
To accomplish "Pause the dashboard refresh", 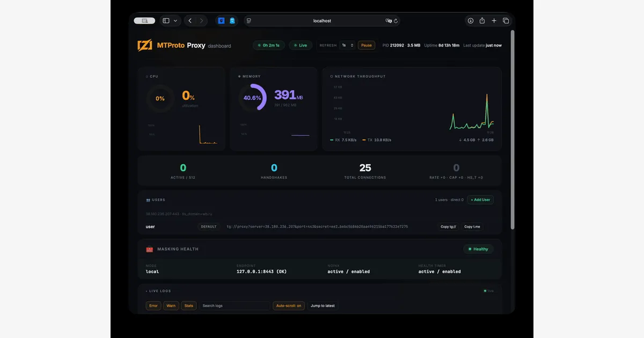I will 367,46.
